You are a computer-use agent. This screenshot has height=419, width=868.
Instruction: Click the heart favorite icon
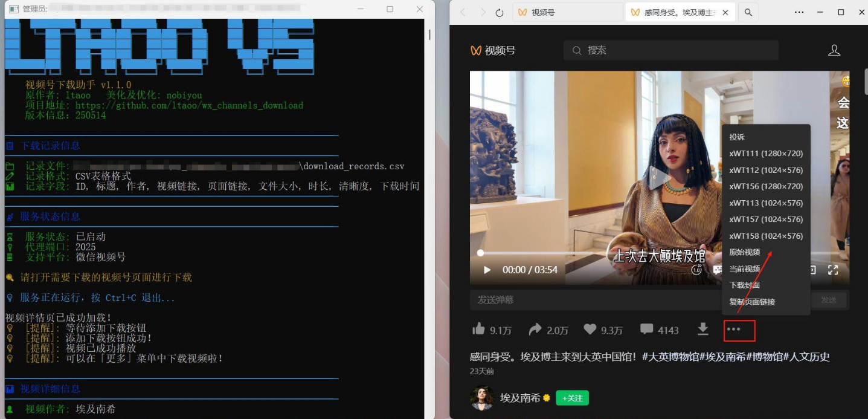pos(590,329)
